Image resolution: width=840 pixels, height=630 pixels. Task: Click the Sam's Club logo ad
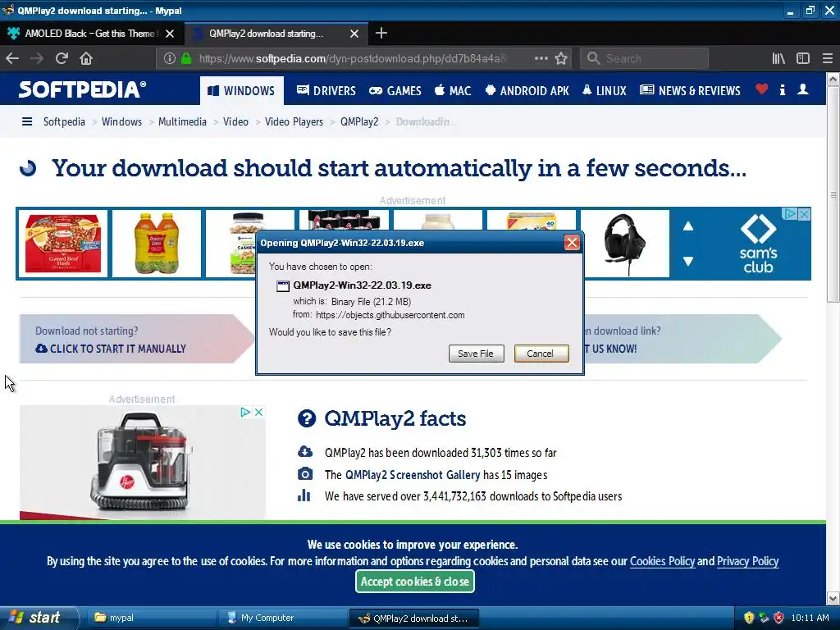tap(758, 244)
